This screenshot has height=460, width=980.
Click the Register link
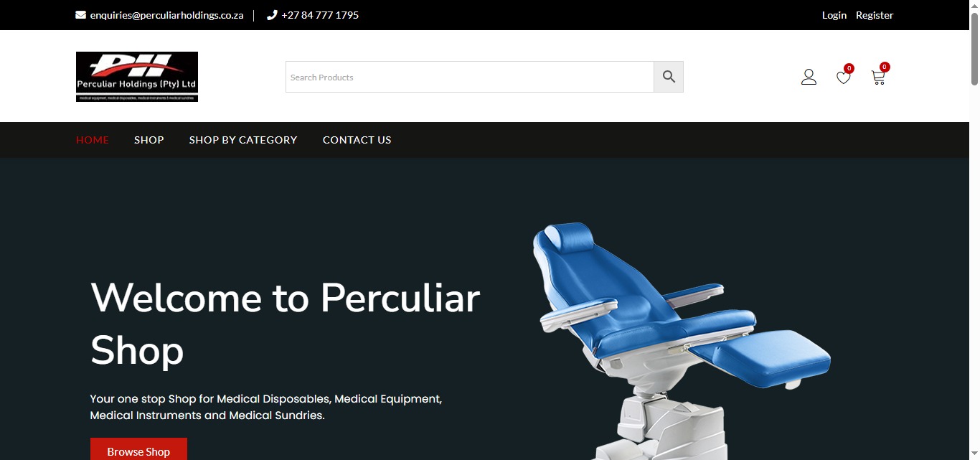point(875,15)
